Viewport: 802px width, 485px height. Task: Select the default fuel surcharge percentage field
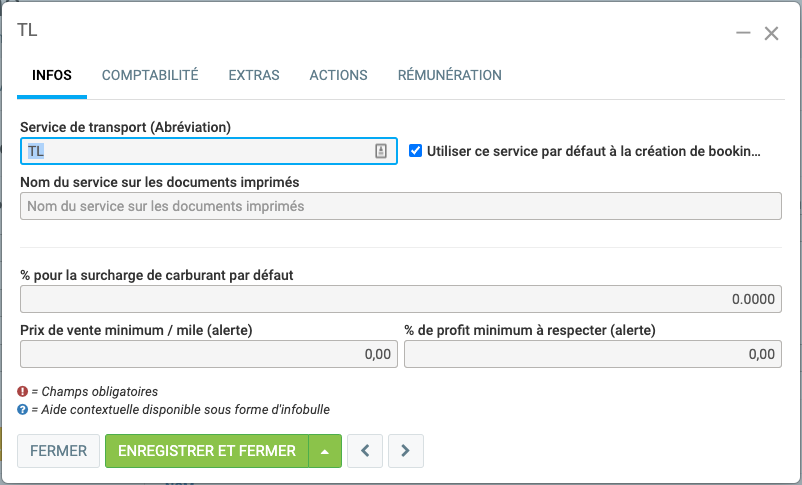click(400, 299)
